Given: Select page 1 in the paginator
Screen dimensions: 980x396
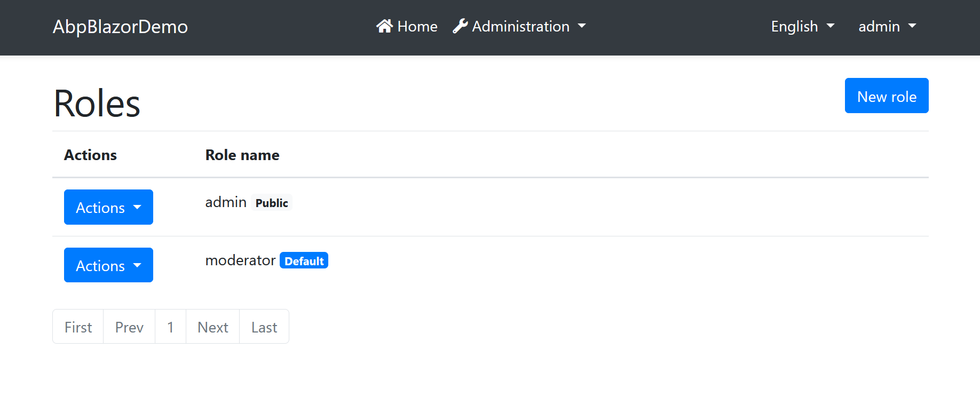Looking at the screenshot, I should pyautogui.click(x=170, y=326).
